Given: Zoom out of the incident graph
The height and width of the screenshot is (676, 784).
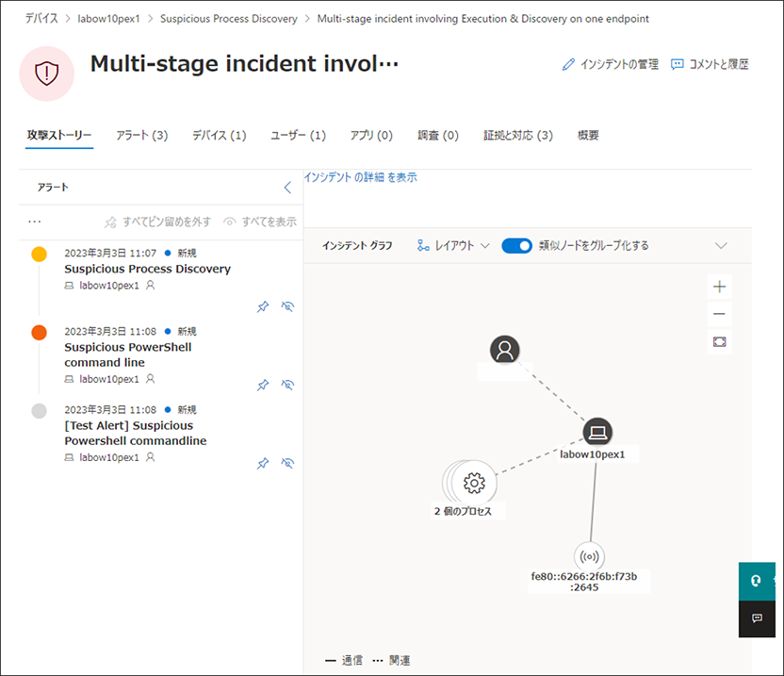Looking at the screenshot, I should (x=719, y=314).
